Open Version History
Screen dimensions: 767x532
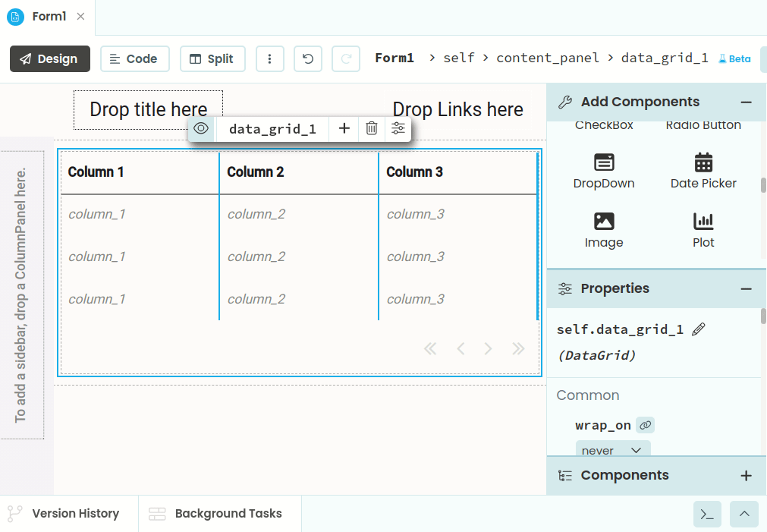64,514
